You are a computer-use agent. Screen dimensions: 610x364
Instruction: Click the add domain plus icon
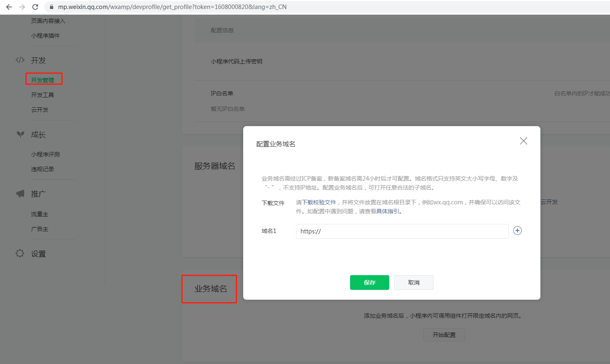click(x=517, y=231)
